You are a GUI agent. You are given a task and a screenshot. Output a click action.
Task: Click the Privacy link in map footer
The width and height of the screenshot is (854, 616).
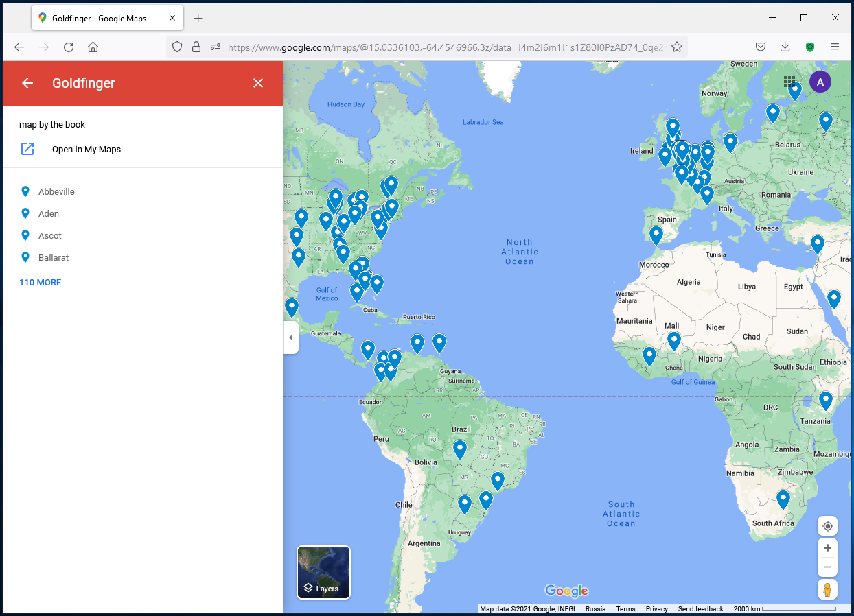(x=656, y=609)
